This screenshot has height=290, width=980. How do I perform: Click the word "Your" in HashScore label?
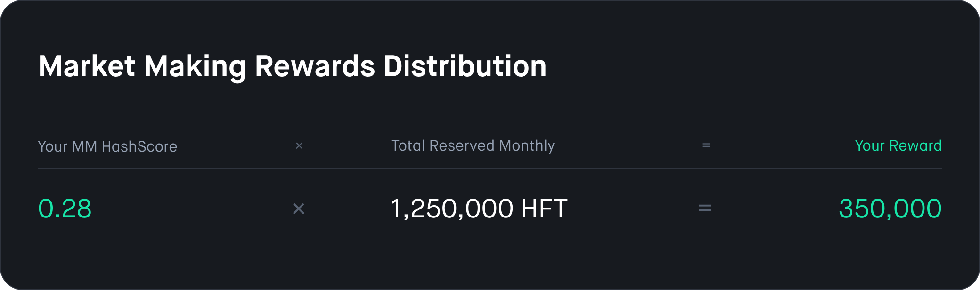click(53, 146)
